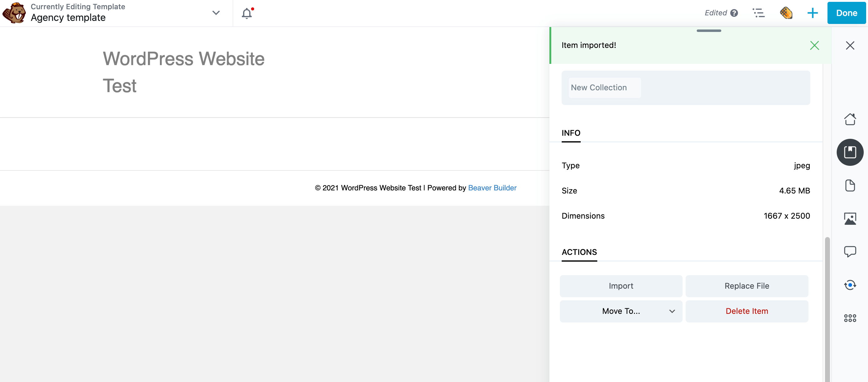Click the Delete Item link in actions

click(x=747, y=310)
